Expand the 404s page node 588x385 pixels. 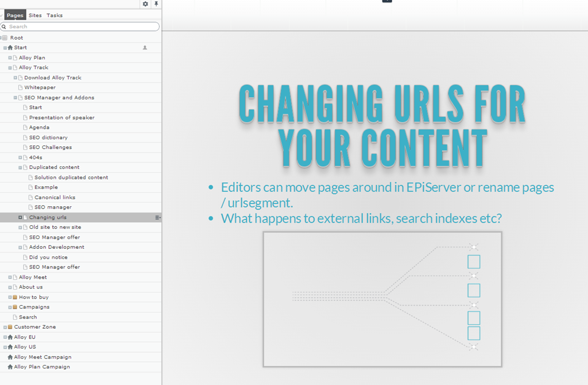tap(20, 157)
